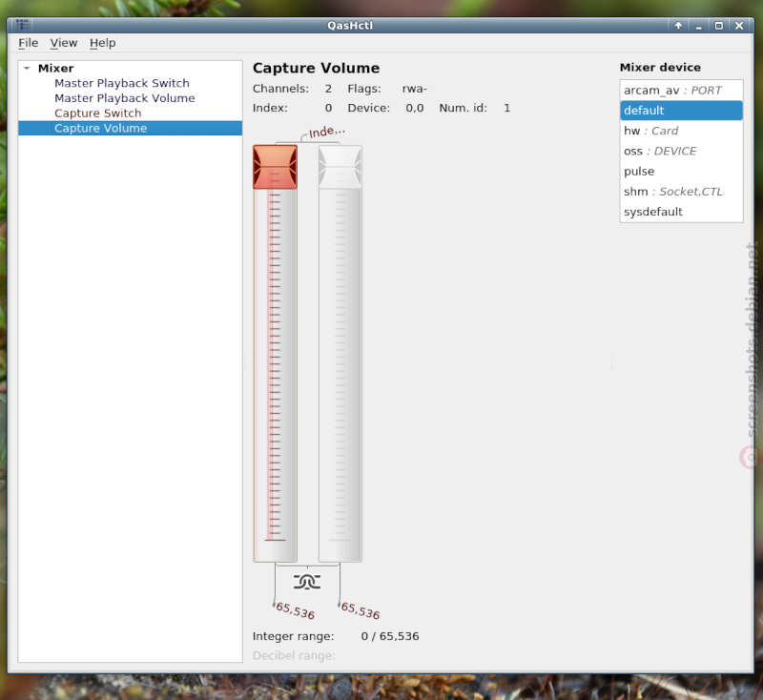
Task: Click the Flags value rwa-
Action: (415, 89)
